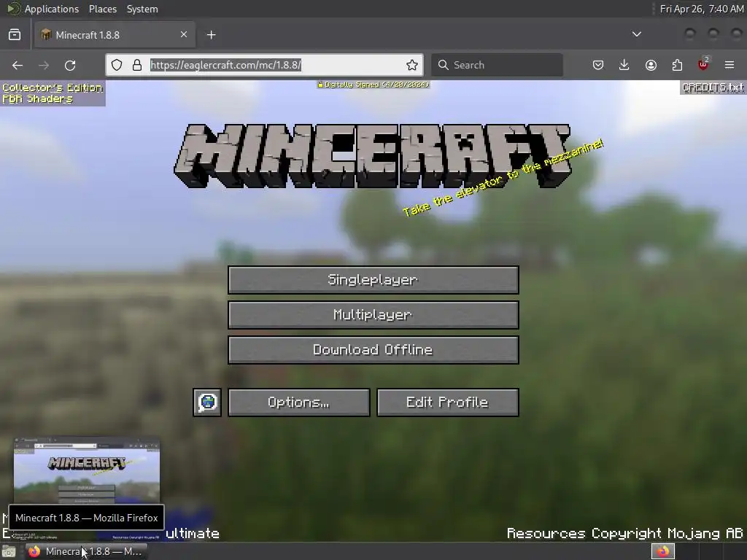The width and height of the screenshot is (747, 560).
Task: Start the Singleplayer mode
Action: (x=373, y=280)
